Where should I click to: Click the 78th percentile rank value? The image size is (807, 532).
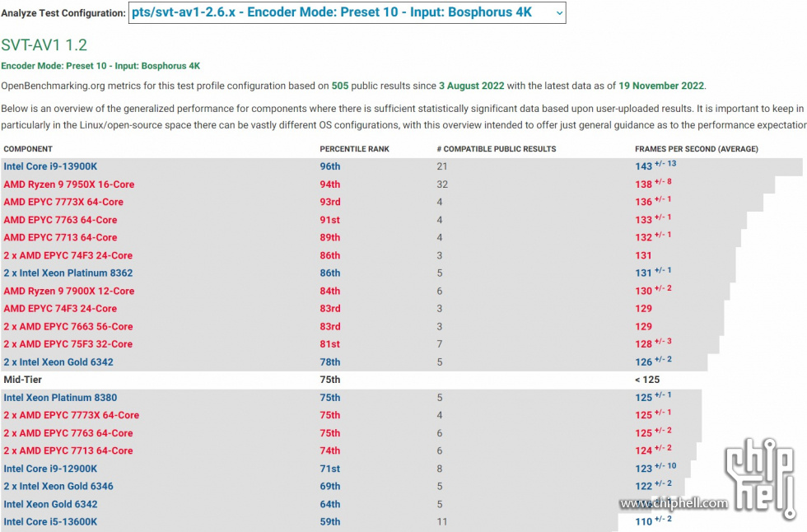(x=330, y=362)
